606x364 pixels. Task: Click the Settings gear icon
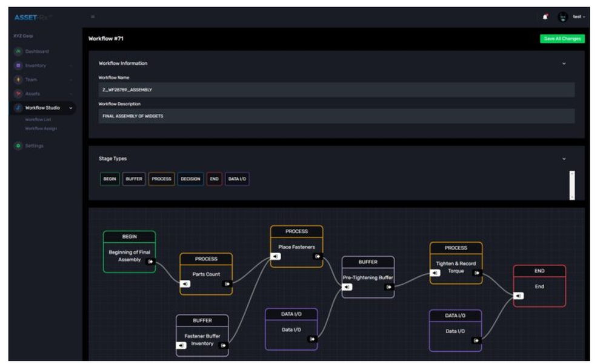coord(18,146)
